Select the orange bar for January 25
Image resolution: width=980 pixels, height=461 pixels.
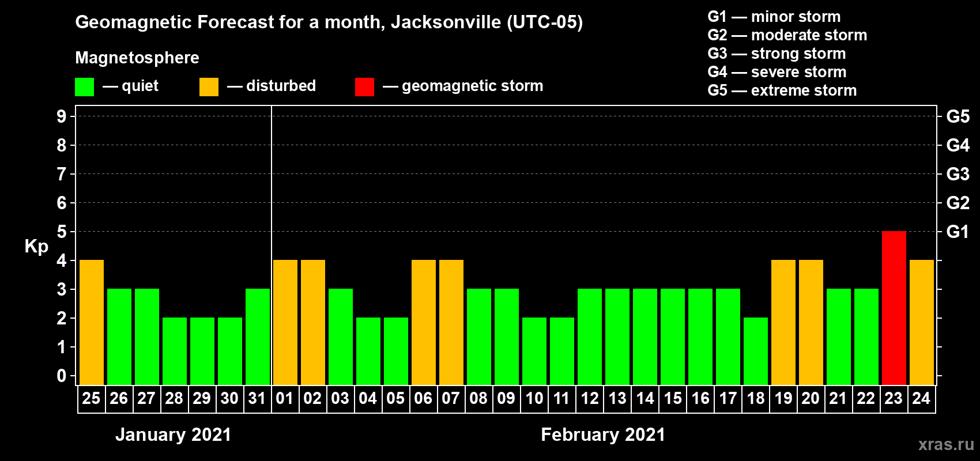92,322
